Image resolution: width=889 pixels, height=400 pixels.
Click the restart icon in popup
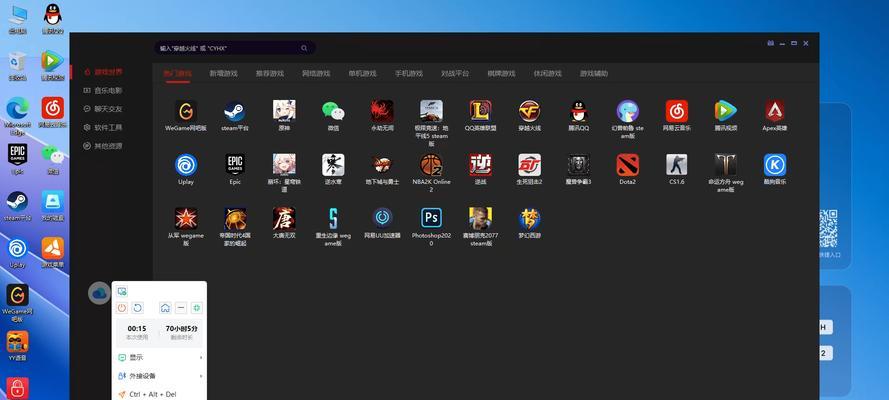[137, 308]
